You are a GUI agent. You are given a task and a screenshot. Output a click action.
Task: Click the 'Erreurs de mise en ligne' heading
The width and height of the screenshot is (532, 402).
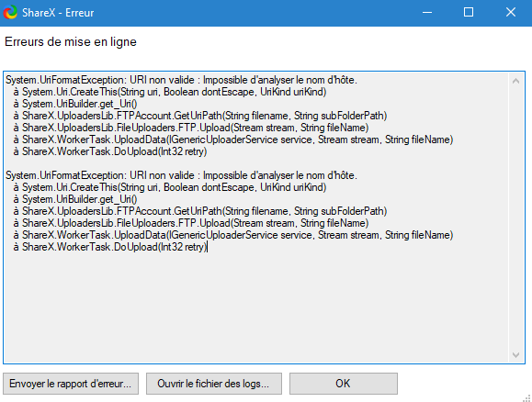[x=71, y=41]
